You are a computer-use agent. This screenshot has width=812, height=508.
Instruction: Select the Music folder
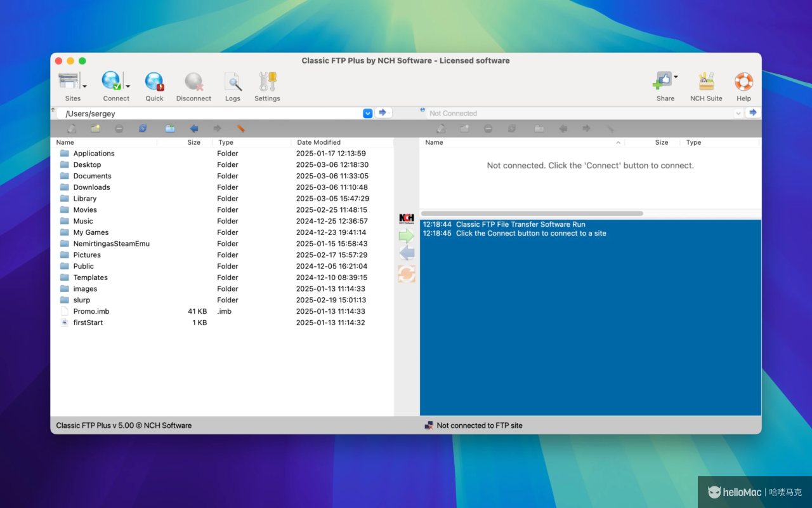point(222,221)
